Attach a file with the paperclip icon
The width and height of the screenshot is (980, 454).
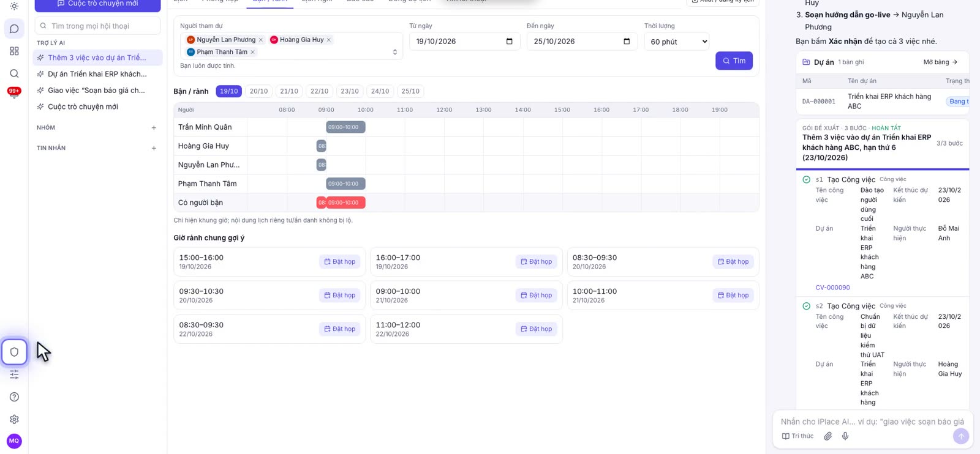click(827, 436)
